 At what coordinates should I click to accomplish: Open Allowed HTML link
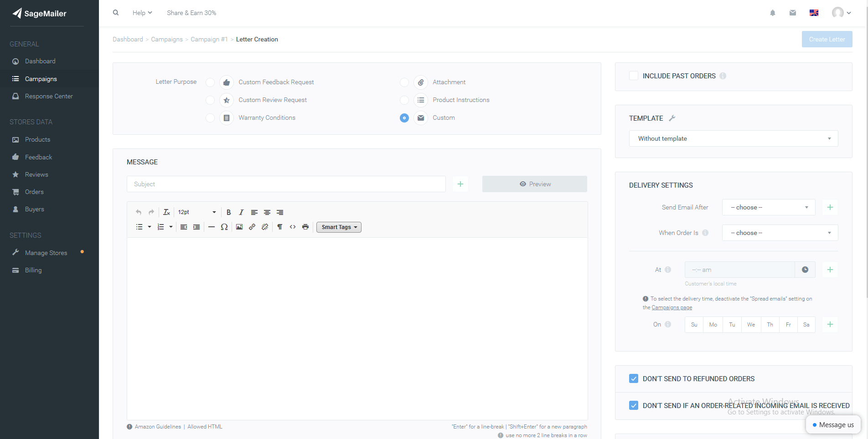coord(205,427)
